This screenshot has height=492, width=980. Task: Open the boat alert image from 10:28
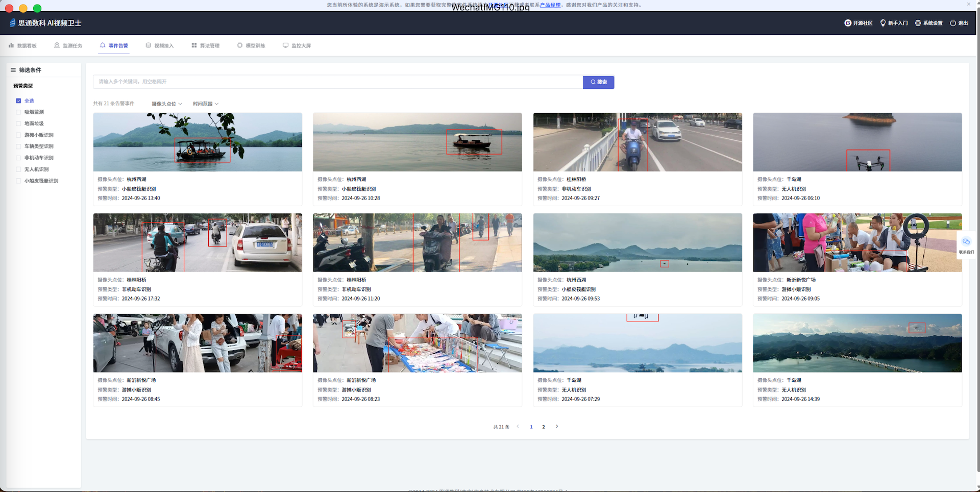click(x=418, y=142)
